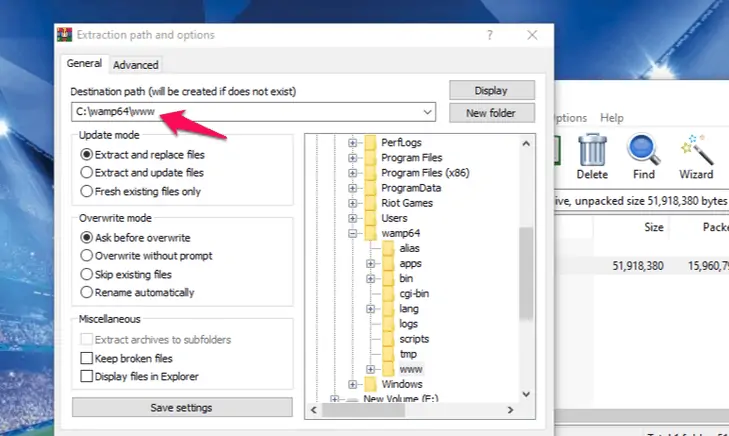Enable Keep broken files checkbox
Screen dimensions: 729x436
[86, 358]
